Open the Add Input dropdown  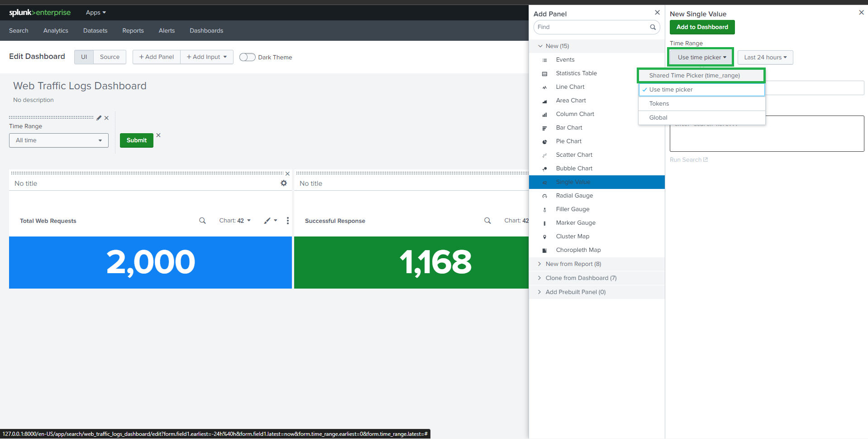click(x=207, y=57)
